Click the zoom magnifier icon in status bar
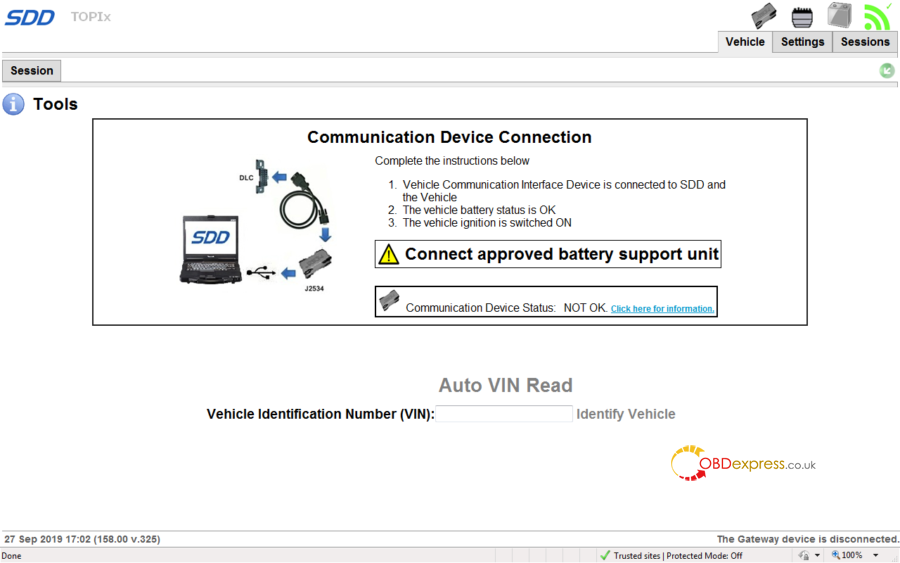The image size is (900, 563). click(x=835, y=555)
